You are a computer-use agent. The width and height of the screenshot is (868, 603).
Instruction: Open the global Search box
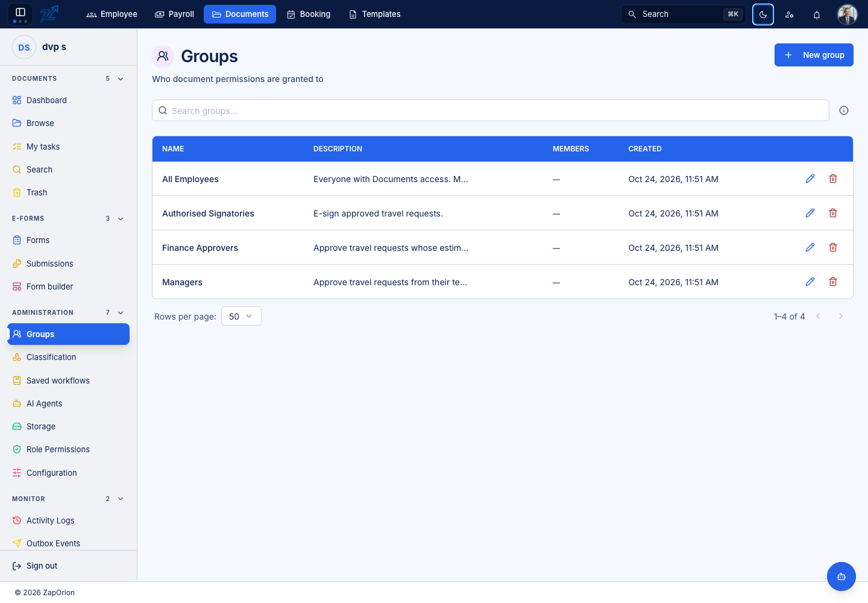pos(683,14)
